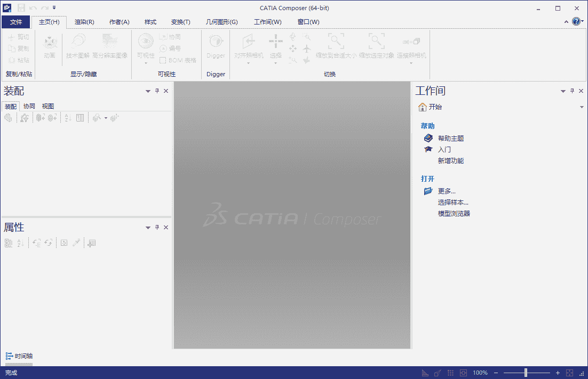Click the grid icon in status bar
This screenshot has width=588, height=379.
450,373
